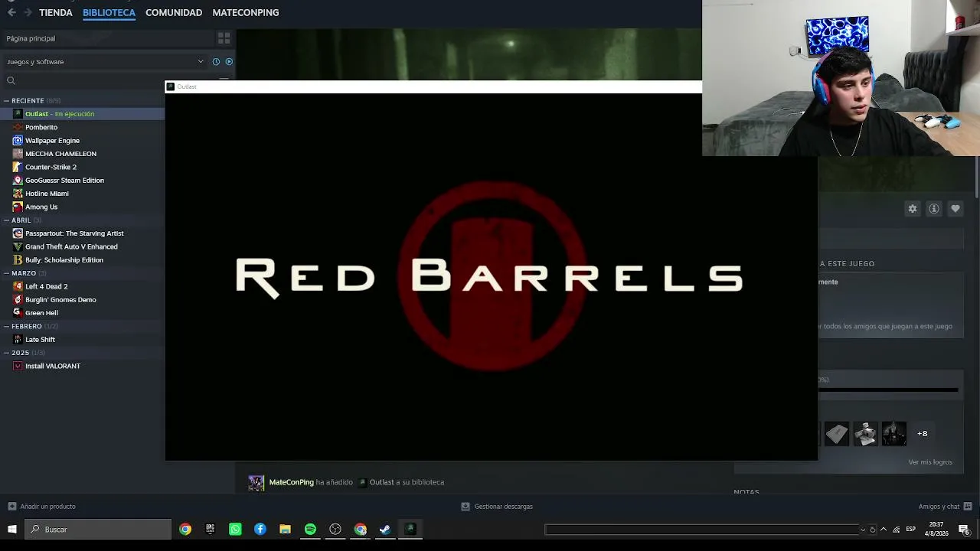The image size is (980, 551).
Task: Open Amigos y chat
Action: (945, 507)
